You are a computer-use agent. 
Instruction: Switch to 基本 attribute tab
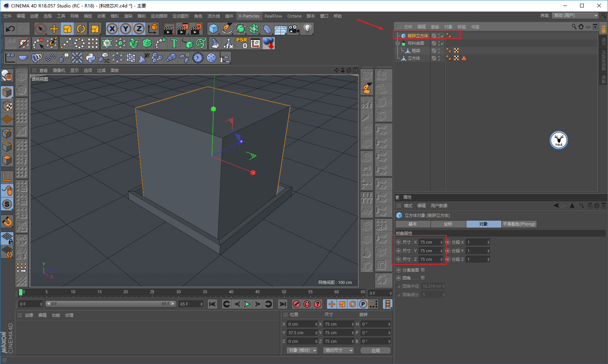click(x=413, y=224)
